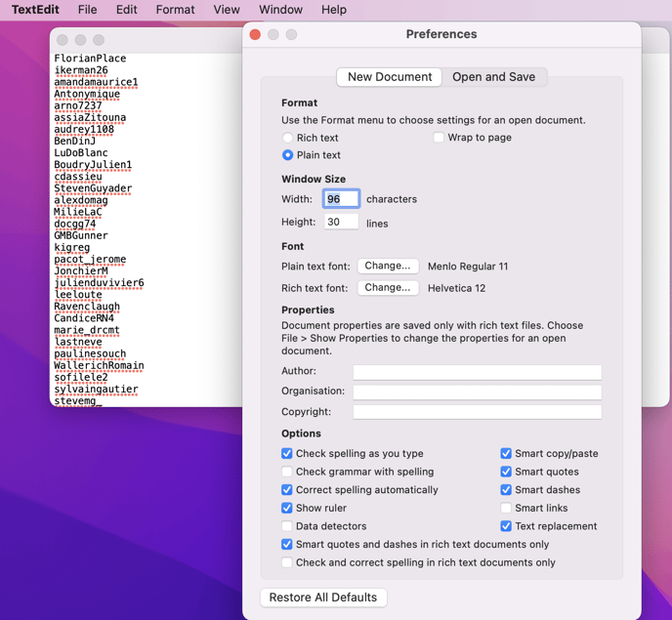The height and width of the screenshot is (620, 672).
Task: Click the line 'Antonymique' in the document
Action: coord(87,94)
